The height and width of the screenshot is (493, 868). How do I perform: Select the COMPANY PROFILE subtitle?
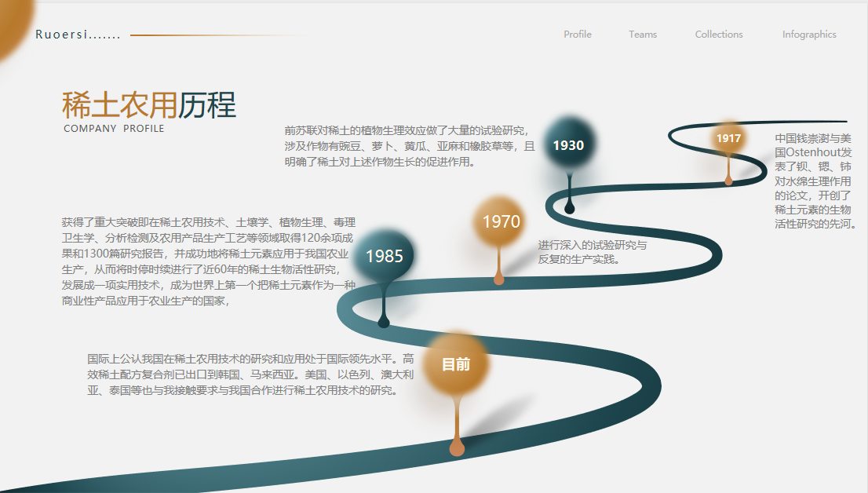pyautogui.click(x=114, y=129)
